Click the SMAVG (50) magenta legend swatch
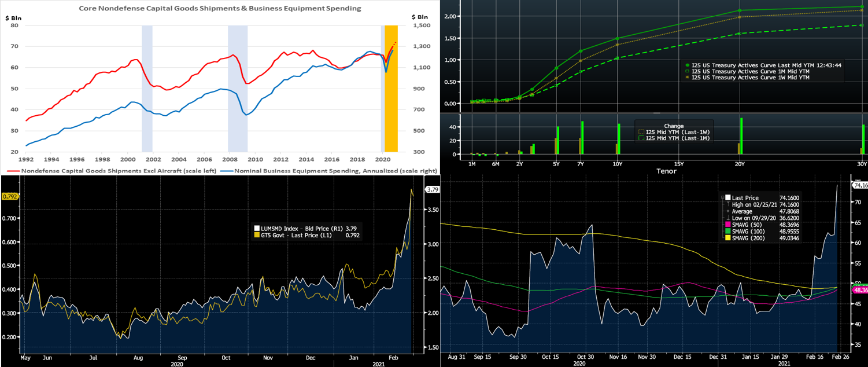Image resolution: width=868 pixels, height=367 pixels. click(728, 223)
